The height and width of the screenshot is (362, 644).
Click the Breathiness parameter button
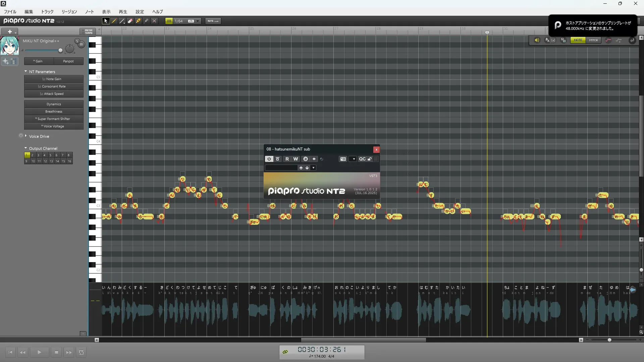coord(54,112)
